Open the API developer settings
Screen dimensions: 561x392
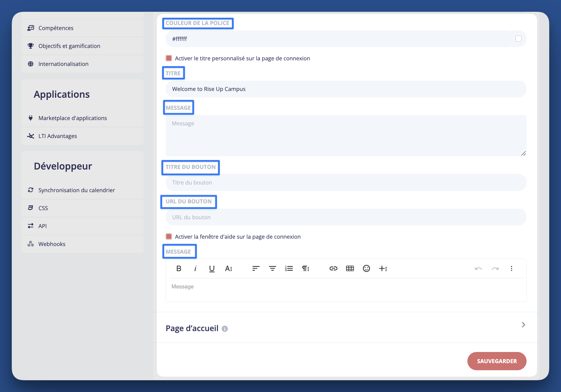pos(82,226)
